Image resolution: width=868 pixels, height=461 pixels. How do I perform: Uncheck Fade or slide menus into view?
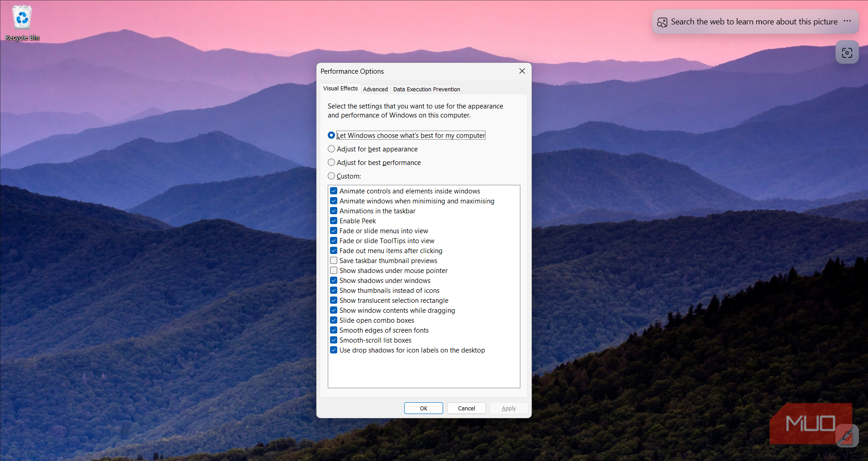(334, 230)
